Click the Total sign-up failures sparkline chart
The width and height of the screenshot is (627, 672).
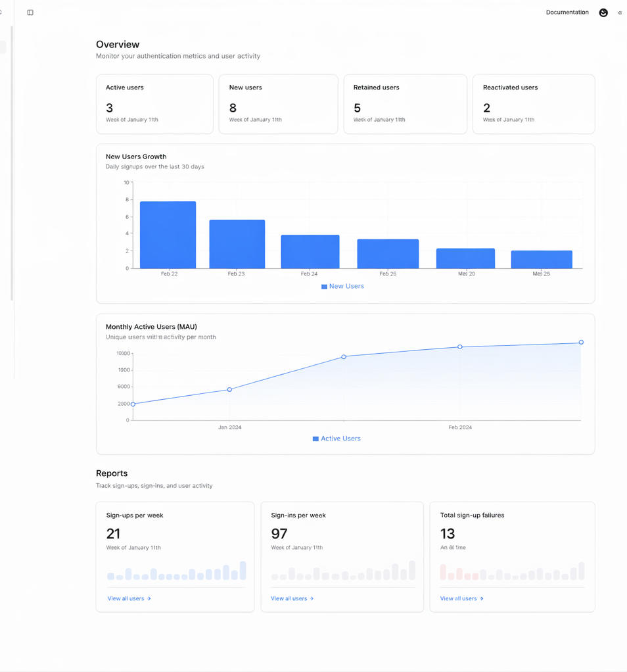(512, 571)
